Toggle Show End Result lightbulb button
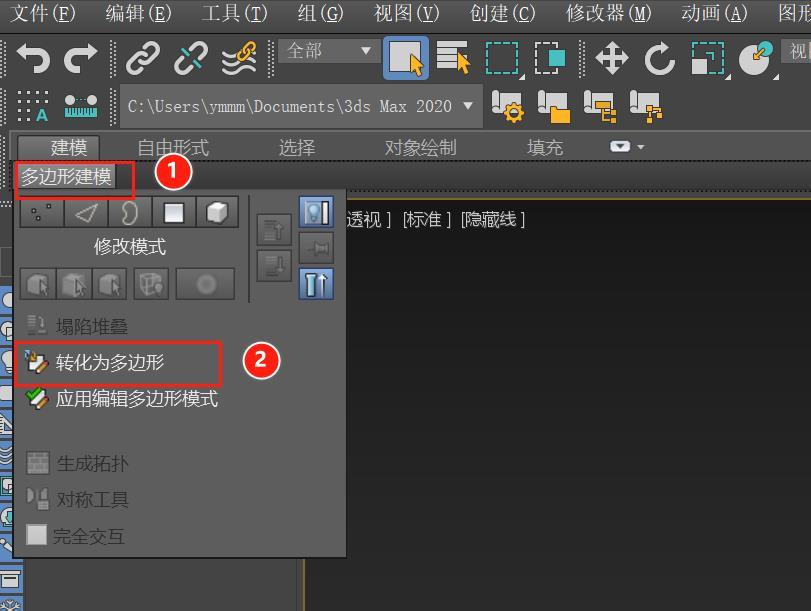The image size is (811, 611). click(316, 213)
